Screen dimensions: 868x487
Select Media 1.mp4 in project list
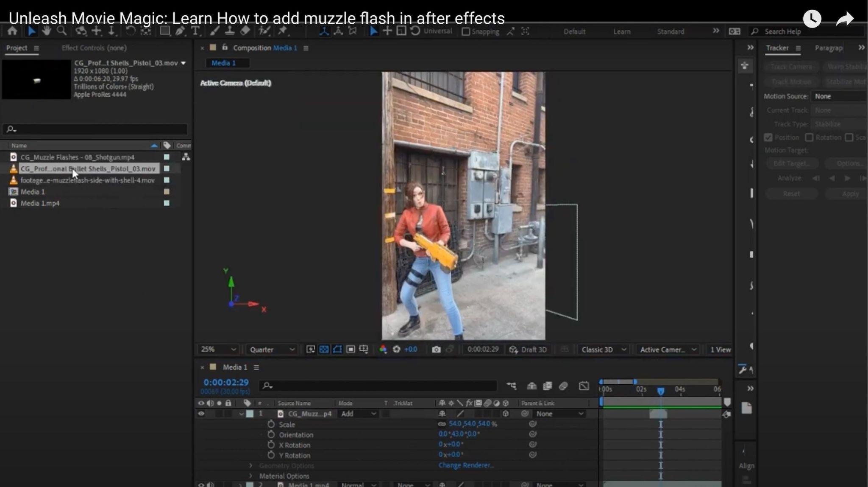pos(40,203)
